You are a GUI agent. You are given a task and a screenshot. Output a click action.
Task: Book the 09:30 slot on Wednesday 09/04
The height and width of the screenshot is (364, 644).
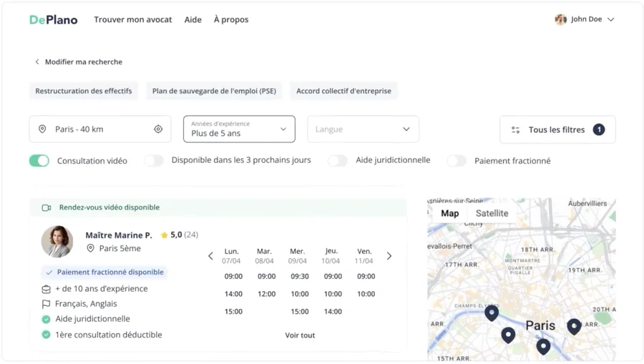[x=300, y=276]
